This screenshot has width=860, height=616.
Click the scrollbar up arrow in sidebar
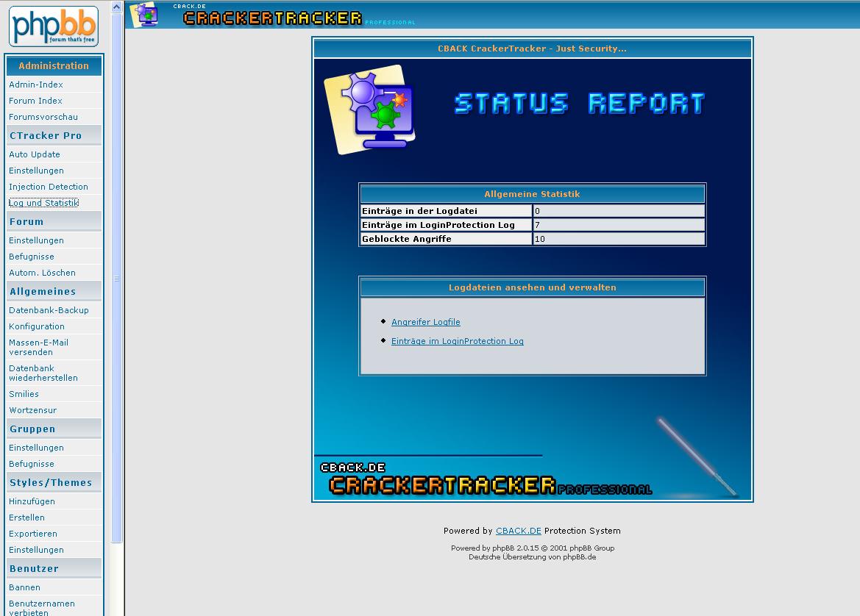pyautogui.click(x=116, y=7)
